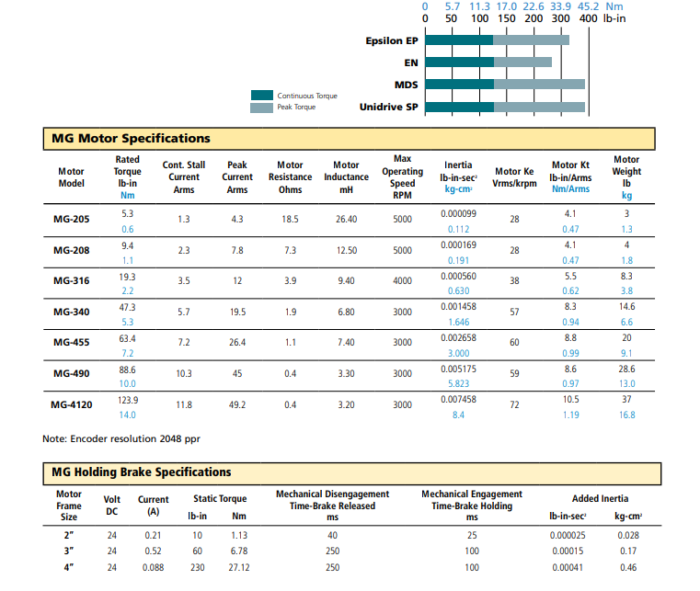The image size is (700, 591).
Task: Click the EN chart label
Action: [411, 63]
